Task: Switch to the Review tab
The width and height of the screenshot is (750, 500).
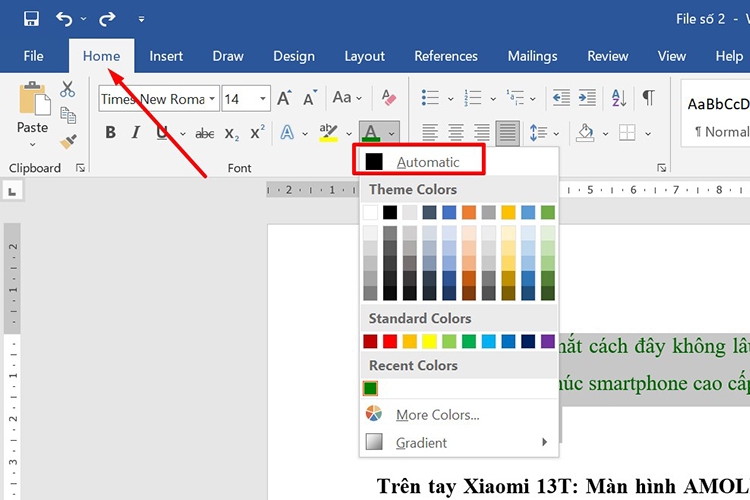Action: pyautogui.click(x=607, y=56)
